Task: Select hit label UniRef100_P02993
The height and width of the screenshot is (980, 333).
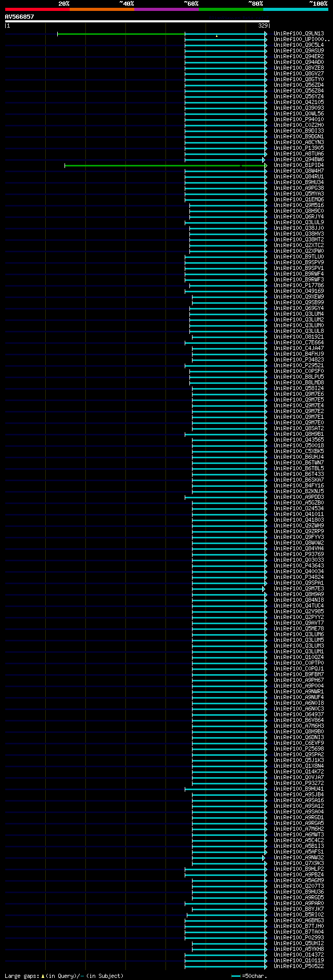Action: [299, 938]
